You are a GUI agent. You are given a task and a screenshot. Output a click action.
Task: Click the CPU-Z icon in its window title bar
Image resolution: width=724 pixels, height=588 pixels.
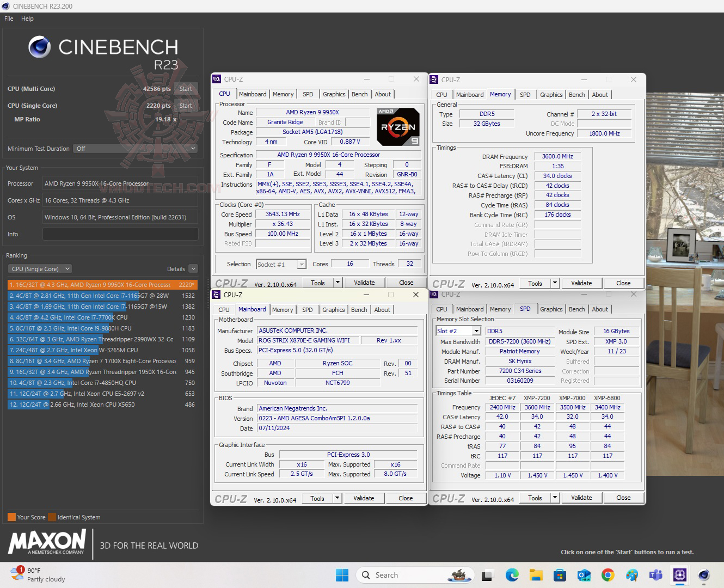[217, 79]
